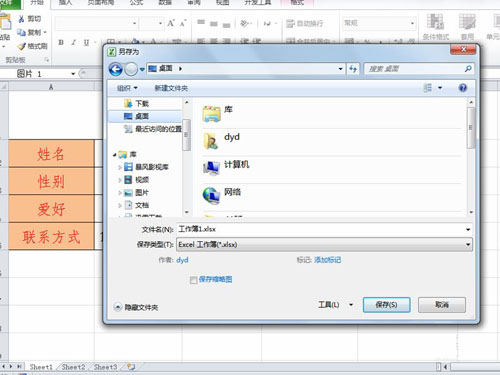The width and height of the screenshot is (500, 375).
Task: Click Excel Format Painter (格式刷) icon
Action: [22, 46]
